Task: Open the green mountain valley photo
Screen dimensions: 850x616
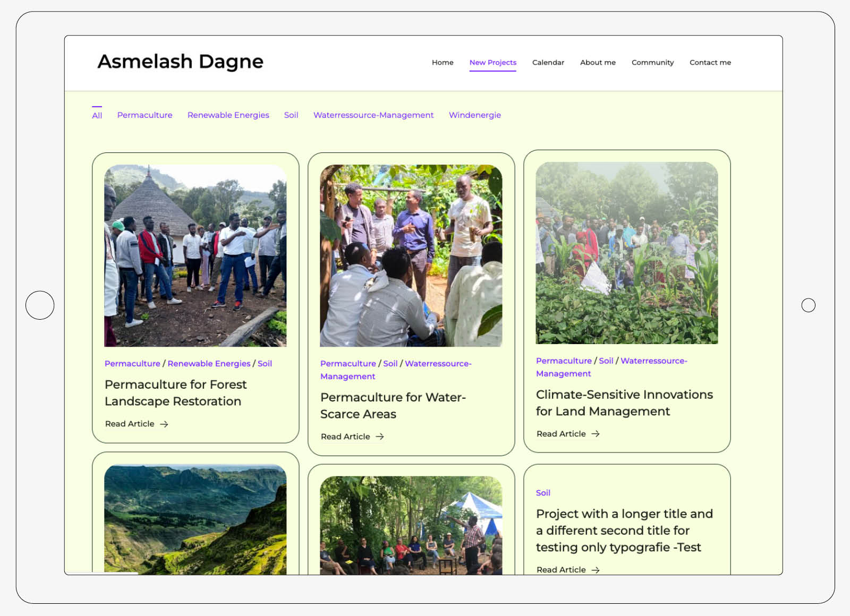Action: [195, 519]
